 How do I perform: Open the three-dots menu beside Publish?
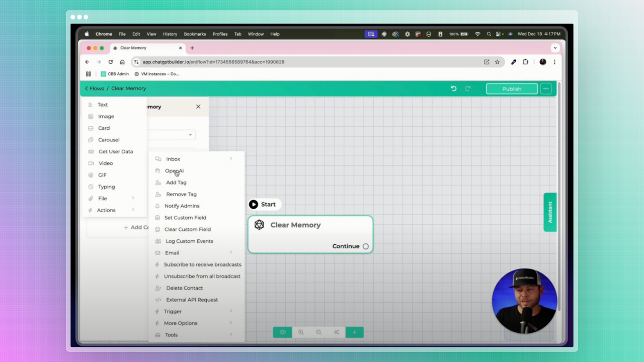click(546, 88)
